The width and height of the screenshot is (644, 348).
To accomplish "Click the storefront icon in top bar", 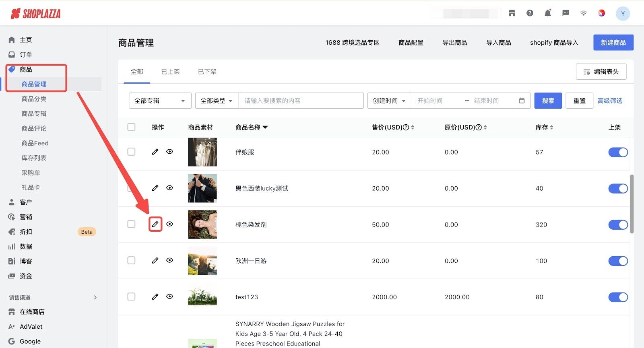I will 512,13.
